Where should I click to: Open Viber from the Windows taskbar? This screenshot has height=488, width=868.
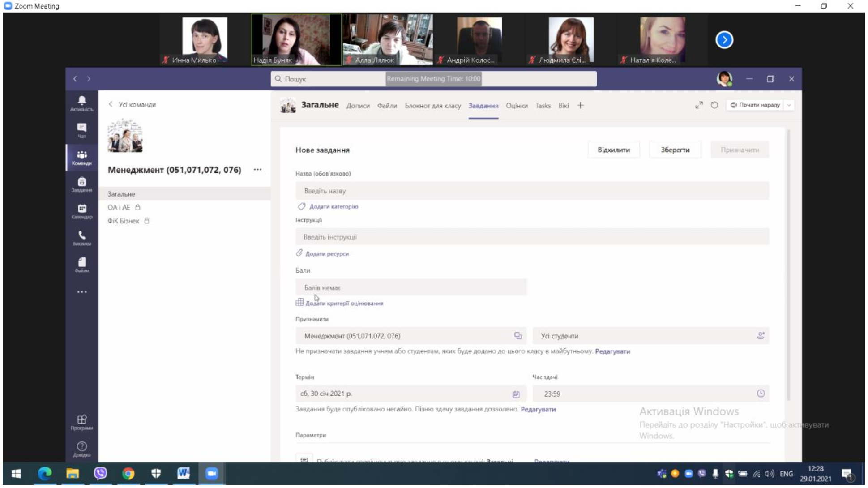click(x=100, y=473)
